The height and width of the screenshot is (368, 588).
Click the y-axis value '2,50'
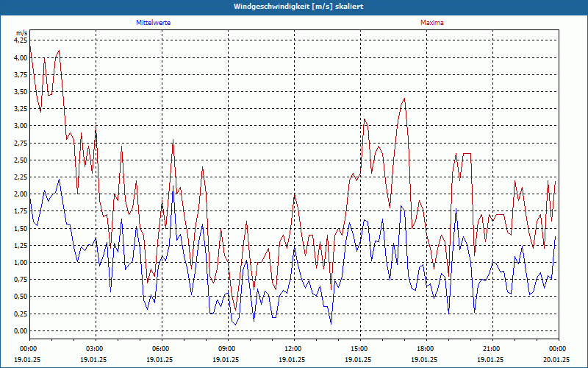point(21,160)
